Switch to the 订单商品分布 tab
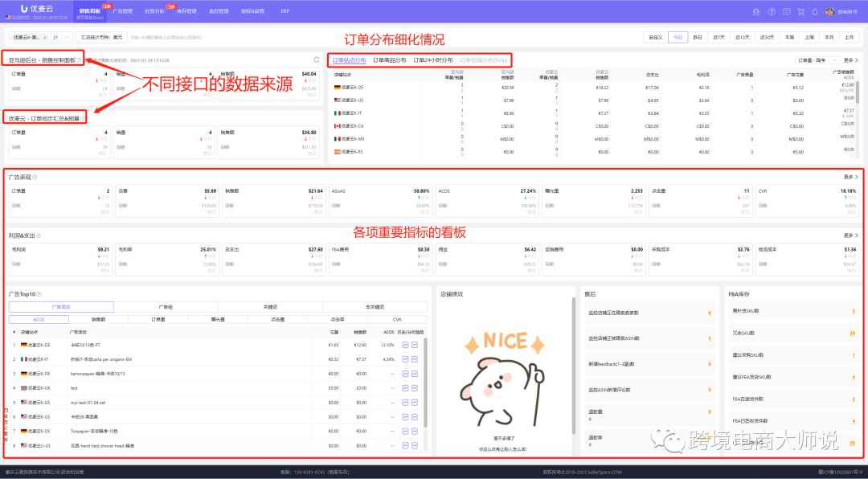 (x=389, y=59)
